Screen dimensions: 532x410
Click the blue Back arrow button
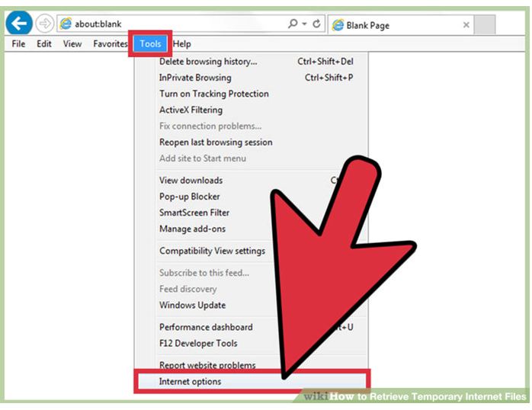tap(19, 23)
